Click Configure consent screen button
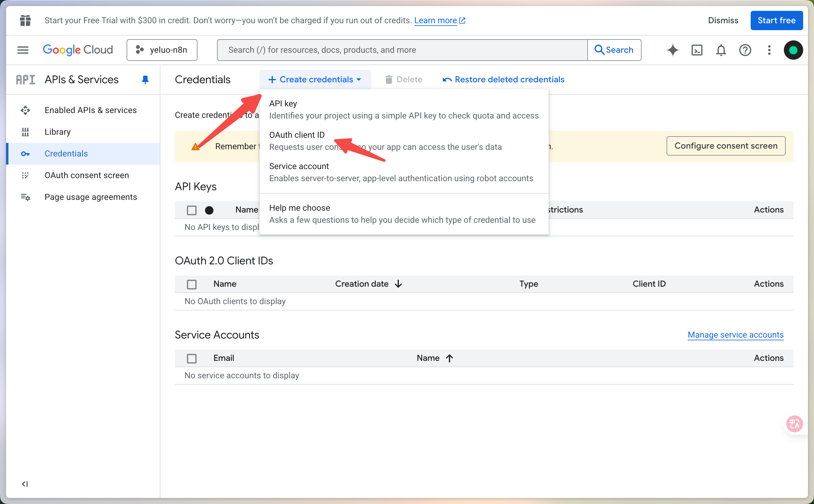This screenshot has height=504, width=814. (726, 146)
